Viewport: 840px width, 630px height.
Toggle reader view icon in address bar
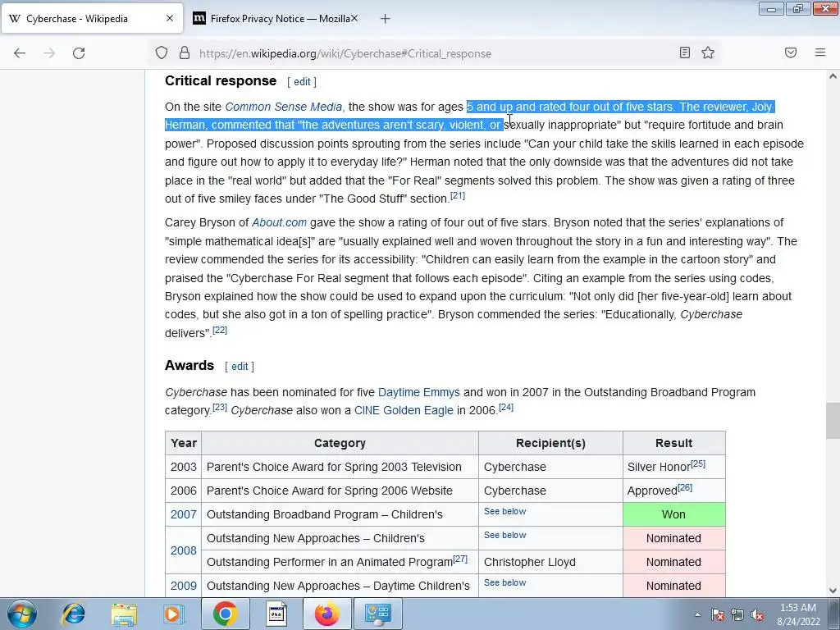(685, 52)
